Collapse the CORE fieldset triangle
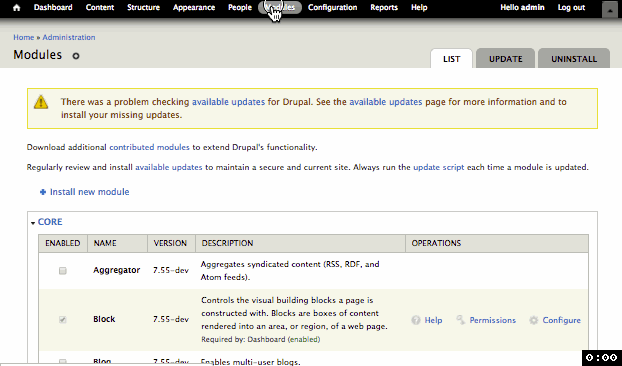The width and height of the screenshot is (622, 366). click(x=33, y=223)
